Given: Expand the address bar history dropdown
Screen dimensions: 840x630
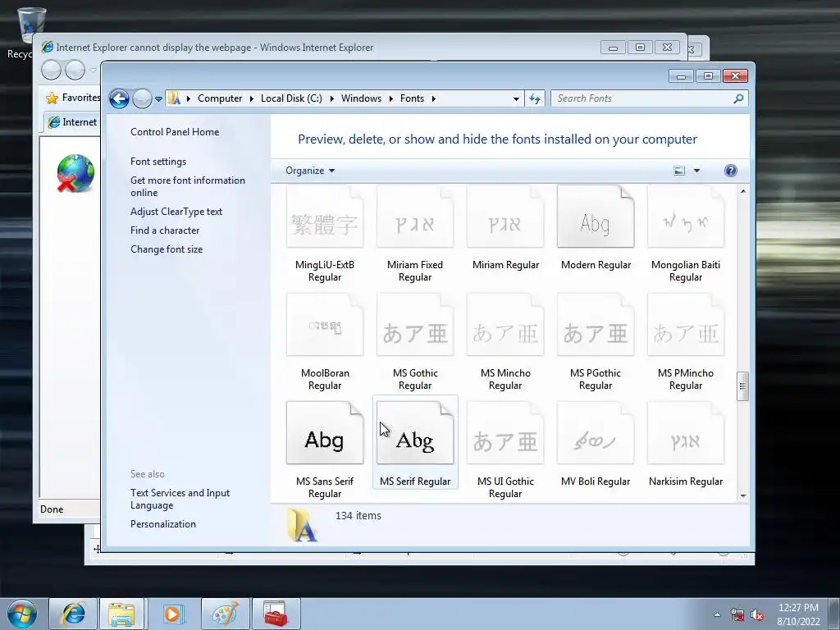Looking at the screenshot, I should (516, 99).
